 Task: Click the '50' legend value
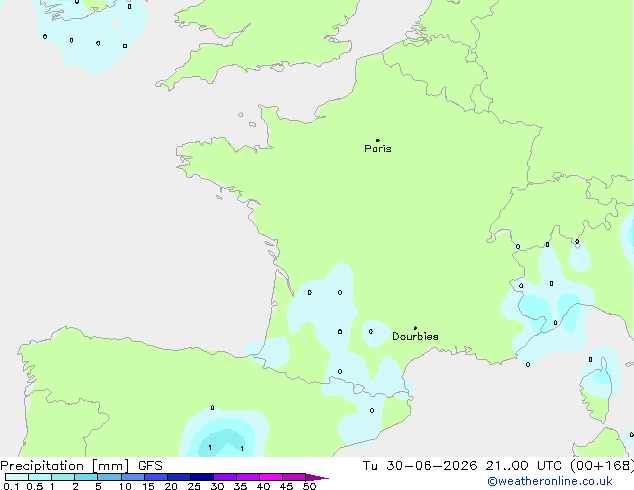tap(309, 486)
